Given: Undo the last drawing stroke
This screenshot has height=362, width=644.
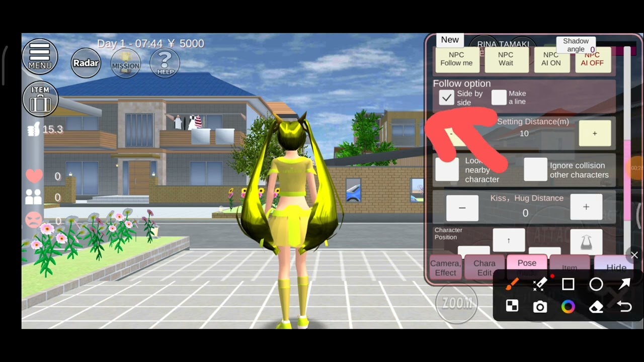Looking at the screenshot, I should coord(624,307).
